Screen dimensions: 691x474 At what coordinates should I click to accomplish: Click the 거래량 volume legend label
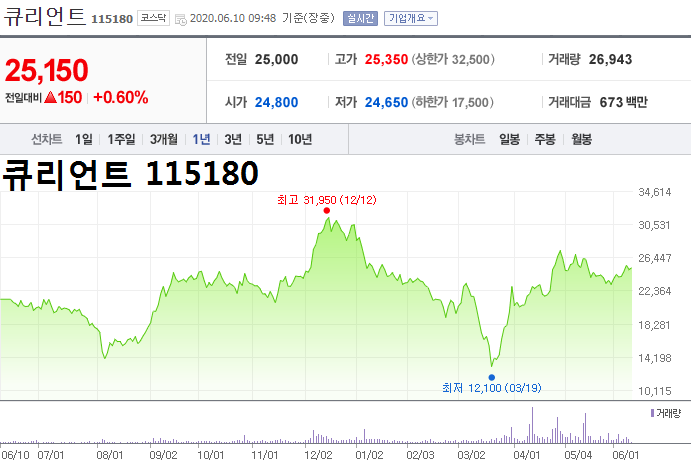coord(666,413)
